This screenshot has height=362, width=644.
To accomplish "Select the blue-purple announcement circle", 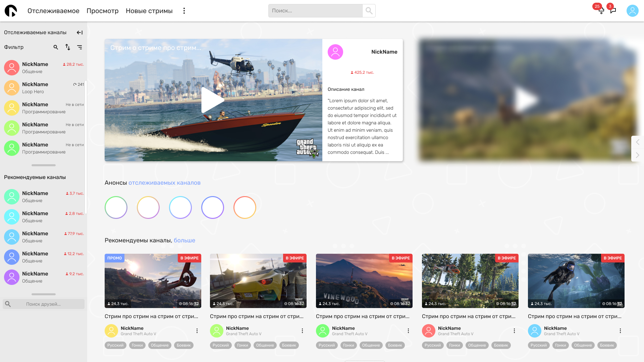I will tap(213, 207).
